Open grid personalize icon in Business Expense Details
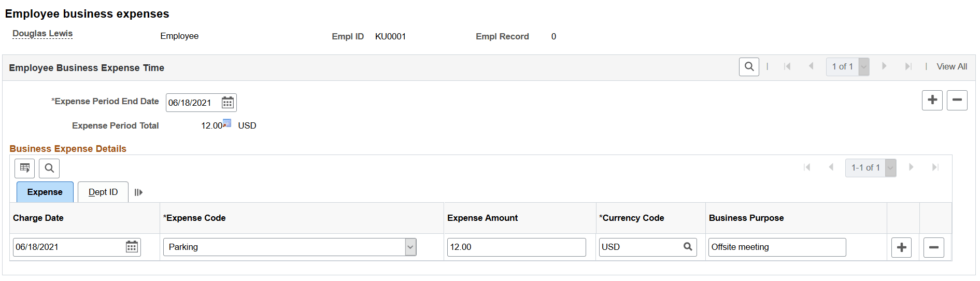The height and width of the screenshot is (281, 980). (x=25, y=168)
